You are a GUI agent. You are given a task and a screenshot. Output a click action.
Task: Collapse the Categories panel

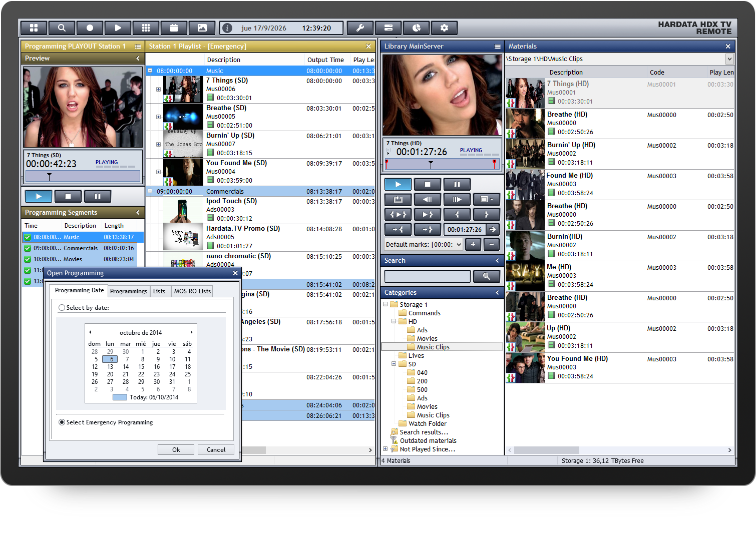pyautogui.click(x=497, y=293)
